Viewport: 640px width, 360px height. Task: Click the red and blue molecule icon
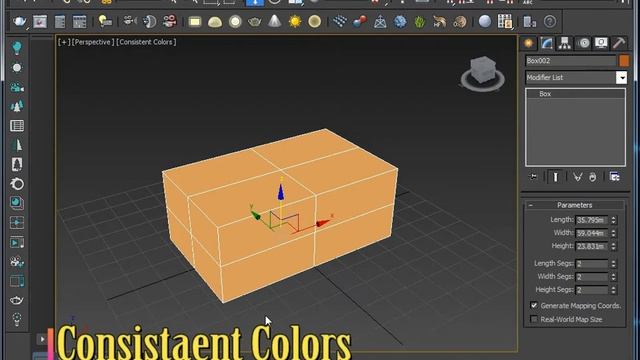[x=360, y=21]
